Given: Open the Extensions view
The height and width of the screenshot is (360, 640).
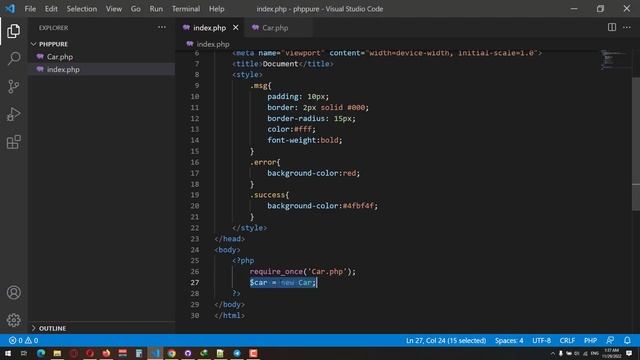Looking at the screenshot, I should [13, 142].
